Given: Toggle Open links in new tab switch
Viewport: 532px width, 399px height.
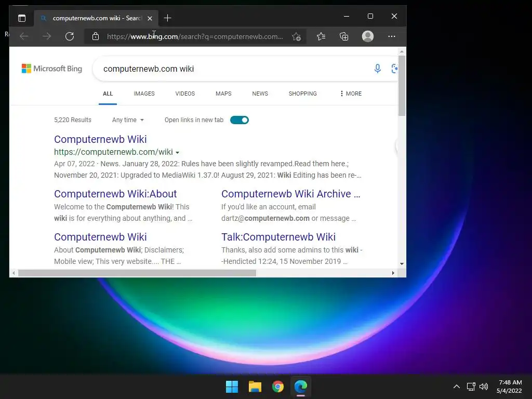Looking at the screenshot, I should click(x=239, y=120).
